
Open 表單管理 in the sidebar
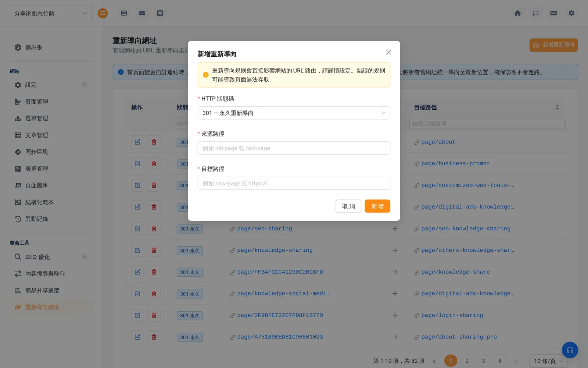51,169
